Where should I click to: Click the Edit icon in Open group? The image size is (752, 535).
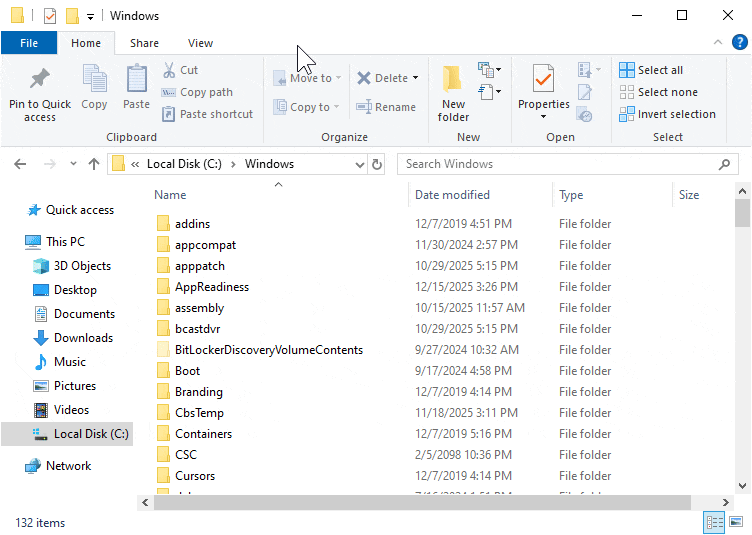[585, 92]
